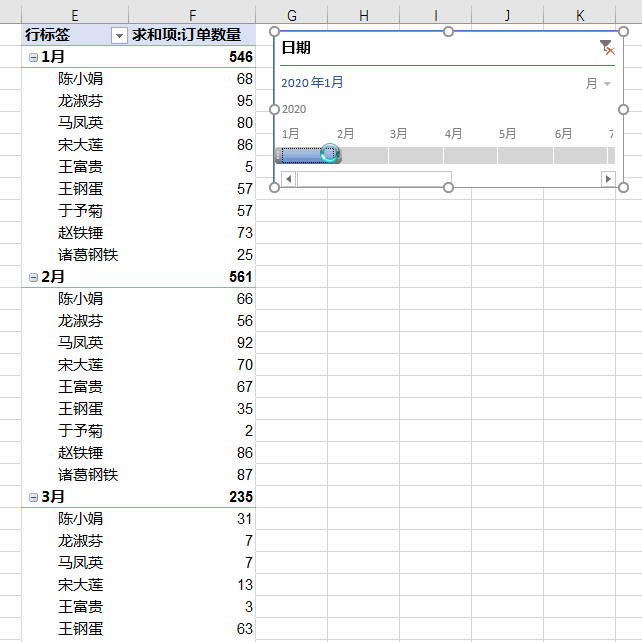Select the 2月 segment on timeline
Viewport: 642px width, 642px height.
point(362,155)
